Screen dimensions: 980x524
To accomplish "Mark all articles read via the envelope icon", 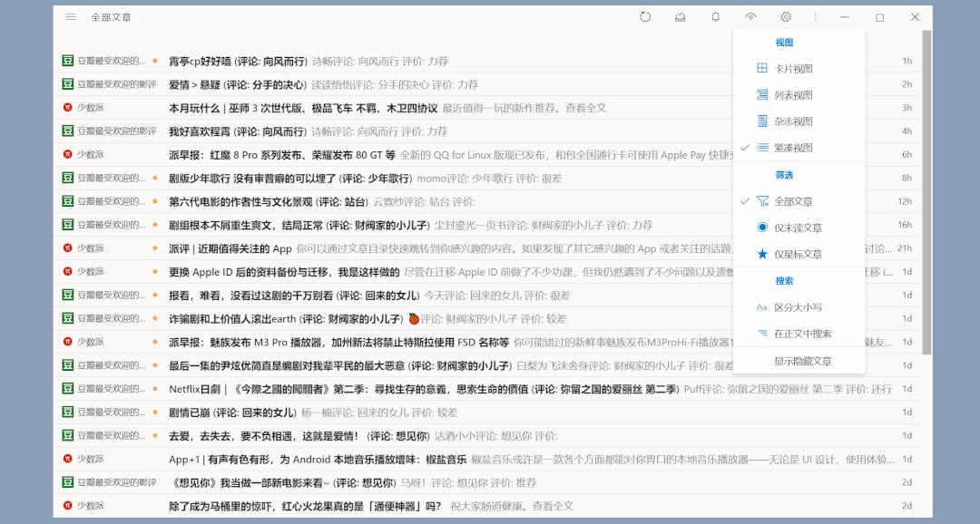I will coord(681,16).
